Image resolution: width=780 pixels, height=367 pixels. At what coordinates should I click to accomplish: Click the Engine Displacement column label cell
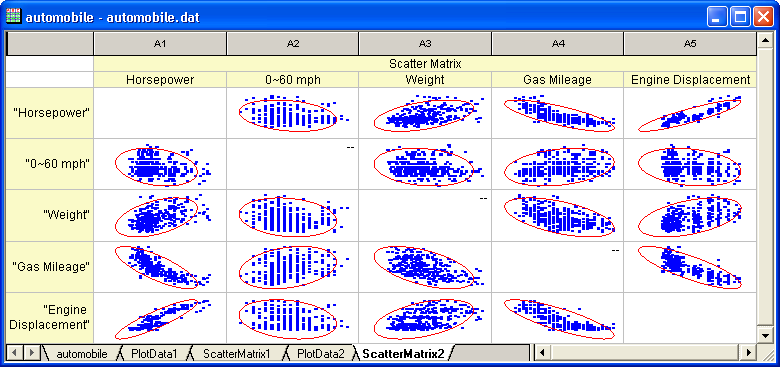tap(690, 80)
